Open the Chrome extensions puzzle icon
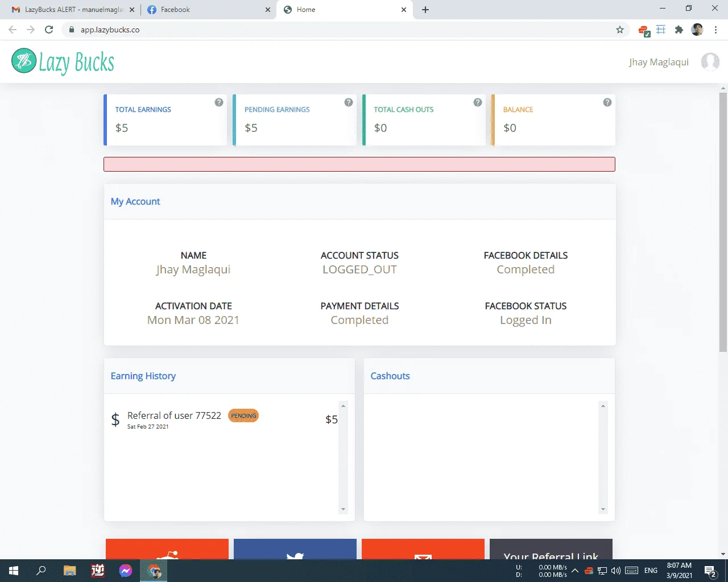This screenshot has width=728, height=582. 679,30
